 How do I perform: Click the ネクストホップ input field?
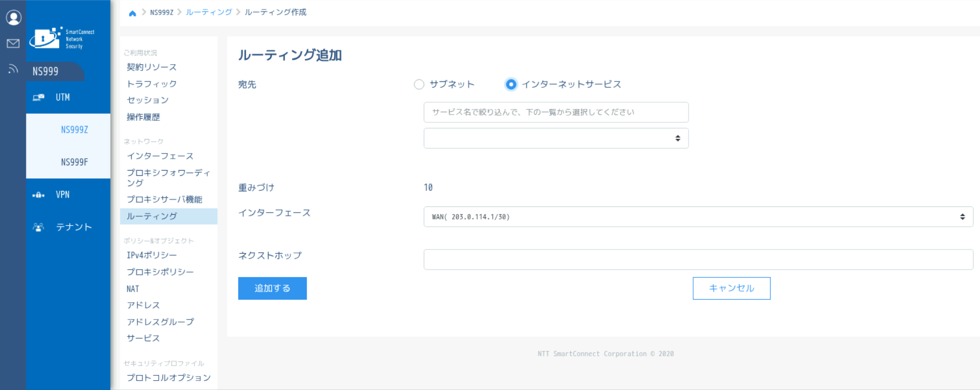pyautogui.click(x=698, y=259)
